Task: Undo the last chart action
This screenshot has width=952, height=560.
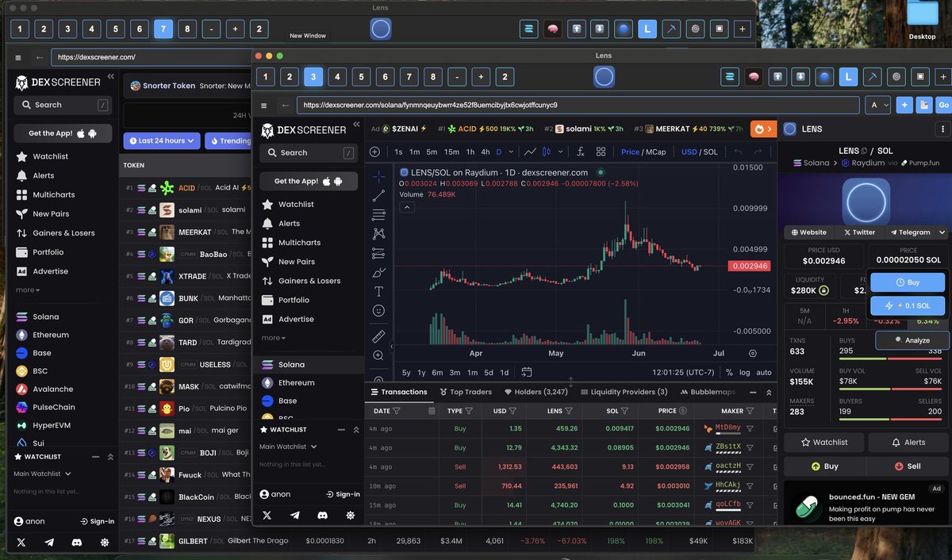Action: click(x=738, y=152)
